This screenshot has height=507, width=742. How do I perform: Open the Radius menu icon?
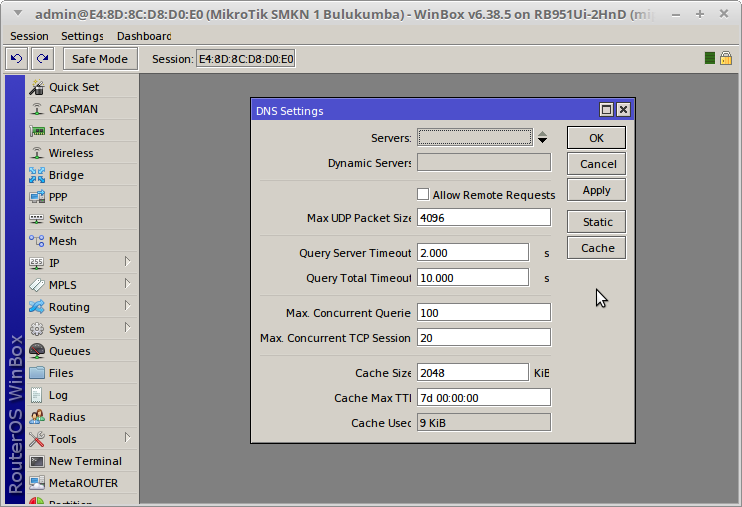[x=36, y=417]
